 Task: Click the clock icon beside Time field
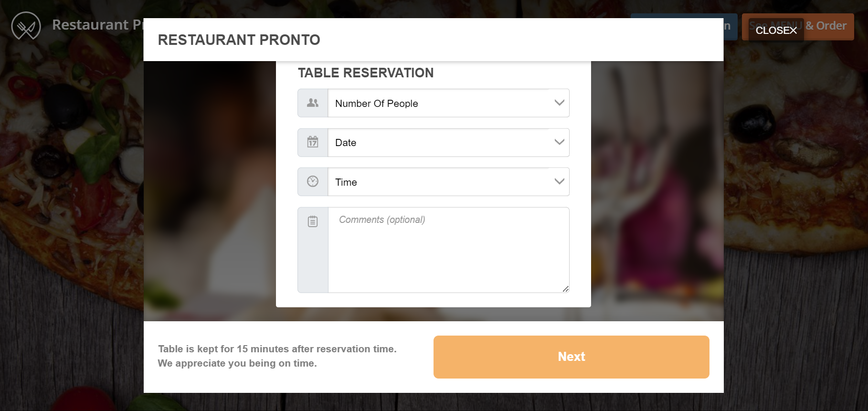click(312, 181)
